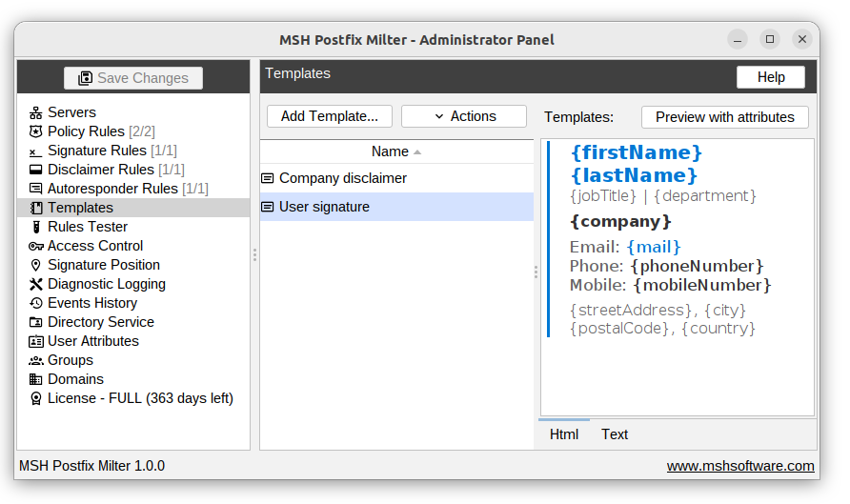Minimize the Administrator Panel window

click(738, 39)
